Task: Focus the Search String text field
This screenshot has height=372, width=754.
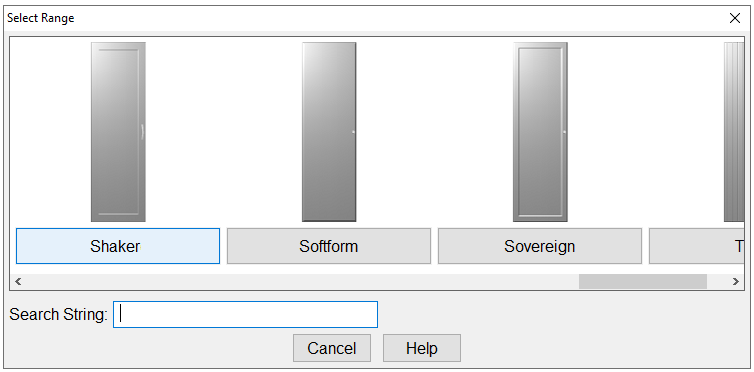Action: [x=245, y=314]
